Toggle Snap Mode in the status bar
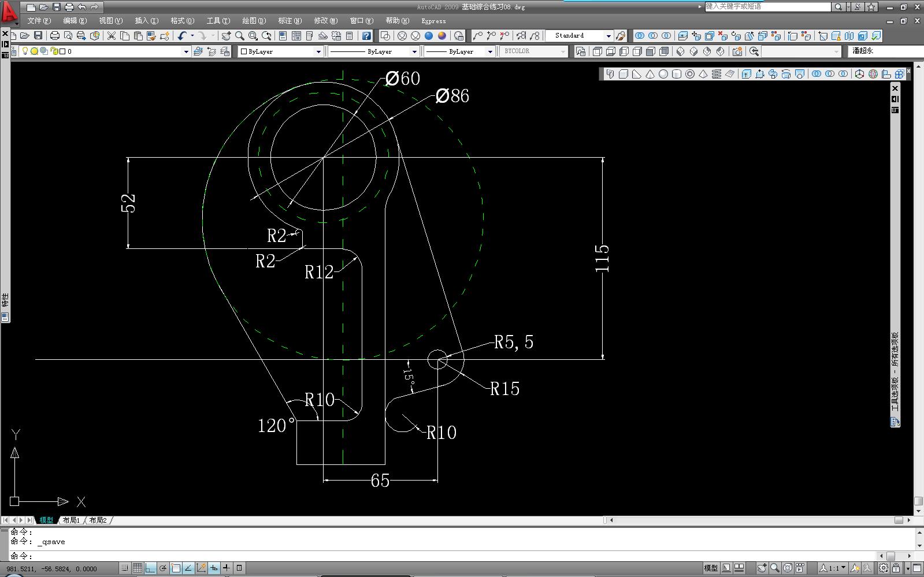 tap(124, 568)
